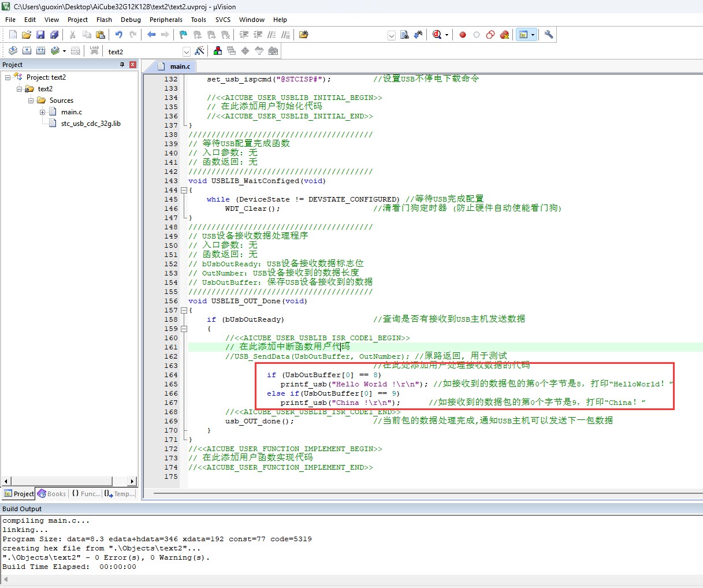Open the Tools menu
The width and height of the screenshot is (703, 588).
199,20
